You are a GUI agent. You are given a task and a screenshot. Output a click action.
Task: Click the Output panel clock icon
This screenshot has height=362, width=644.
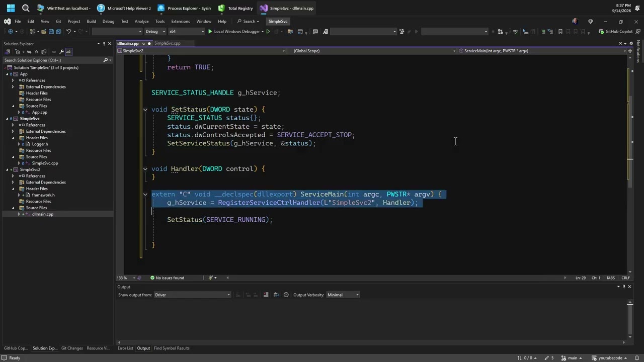[x=286, y=295]
